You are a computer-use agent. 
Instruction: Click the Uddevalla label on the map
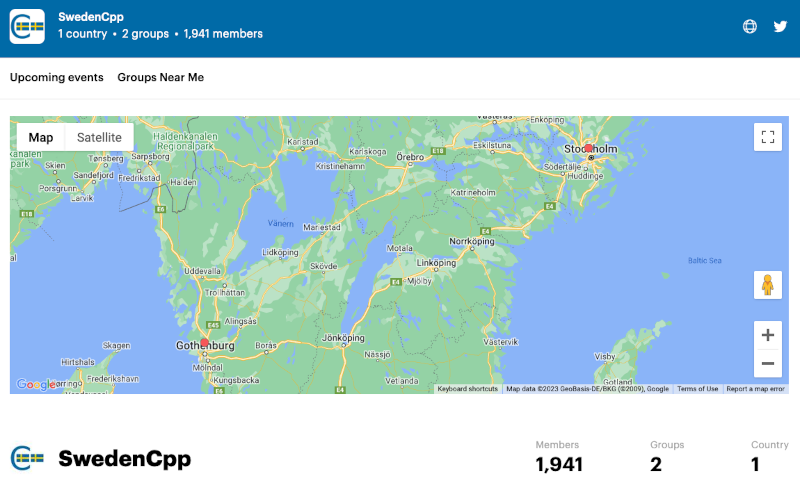click(203, 271)
